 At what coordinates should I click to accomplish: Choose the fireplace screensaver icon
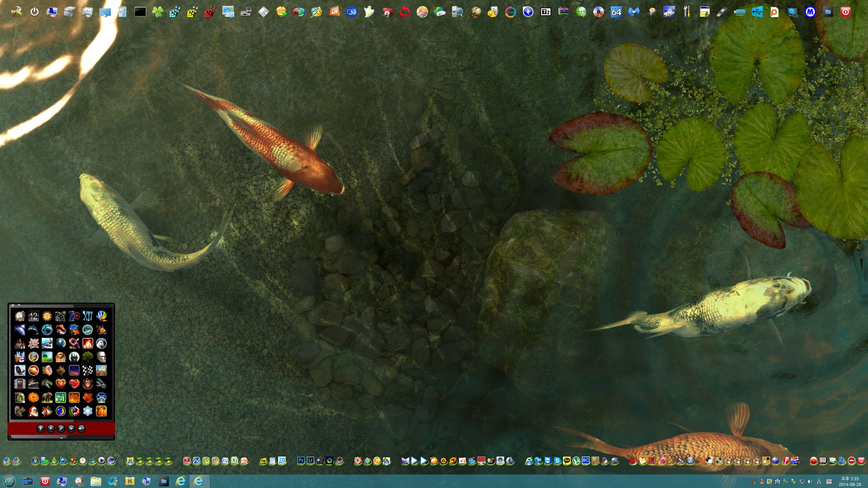click(87, 343)
